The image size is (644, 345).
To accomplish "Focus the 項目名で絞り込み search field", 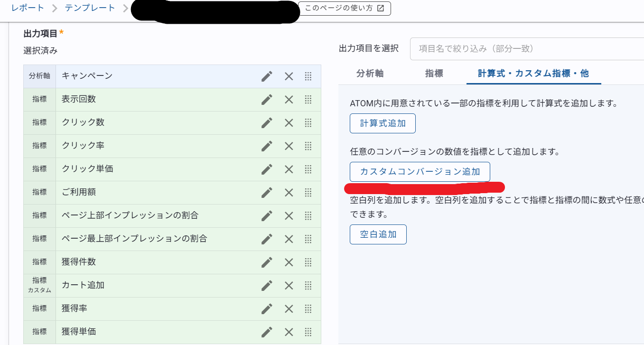I will (527, 49).
